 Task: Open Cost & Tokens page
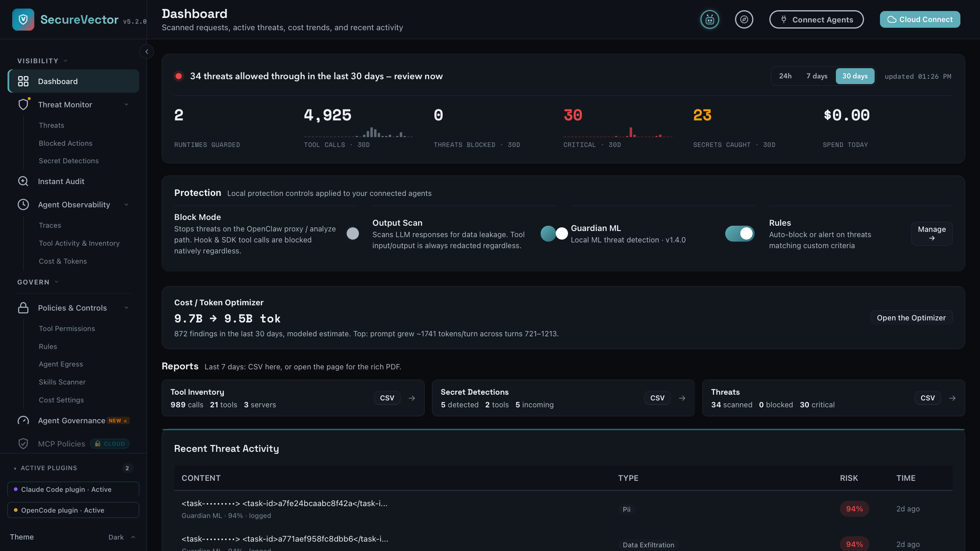(x=63, y=261)
